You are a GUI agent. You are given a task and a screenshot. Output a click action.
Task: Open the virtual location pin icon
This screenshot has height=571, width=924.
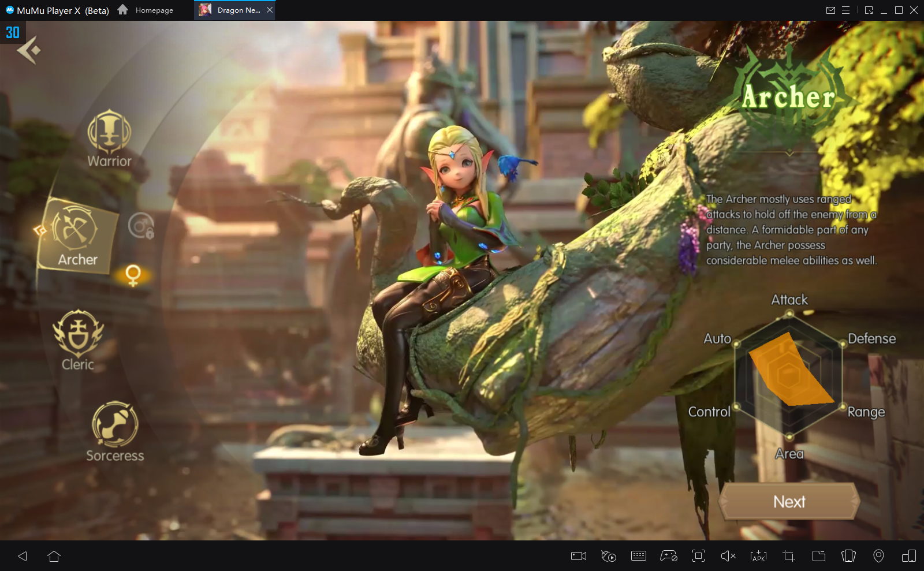pos(878,556)
